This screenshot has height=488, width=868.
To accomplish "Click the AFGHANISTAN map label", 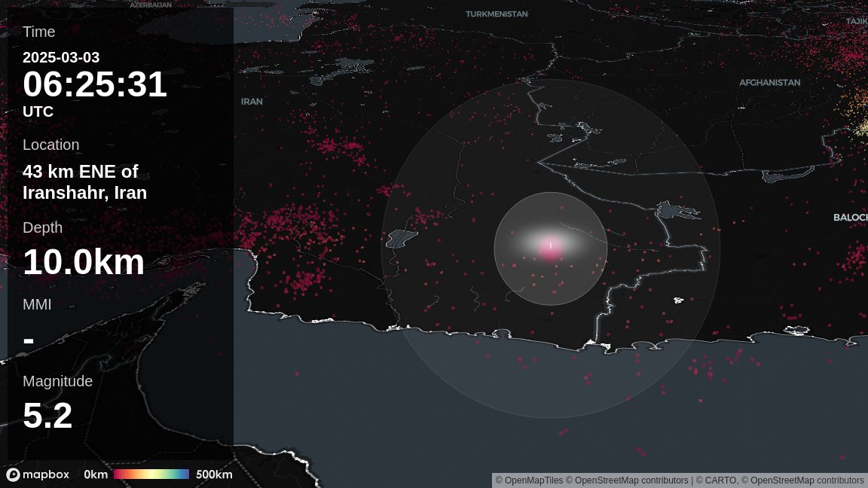I will [769, 82].
